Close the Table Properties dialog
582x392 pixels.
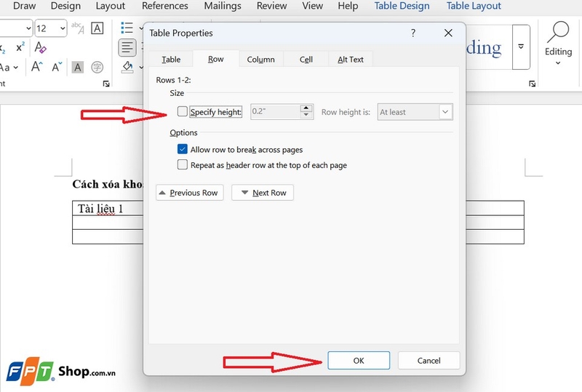point(448,33)
